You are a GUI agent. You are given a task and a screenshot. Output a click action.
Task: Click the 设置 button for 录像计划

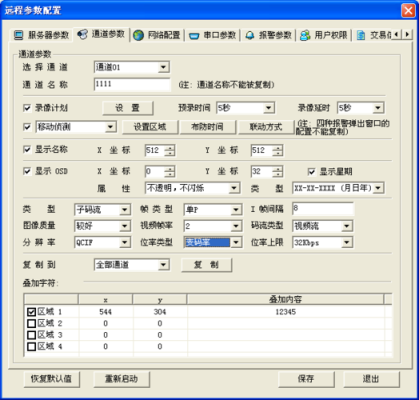(x=128, y=108)
